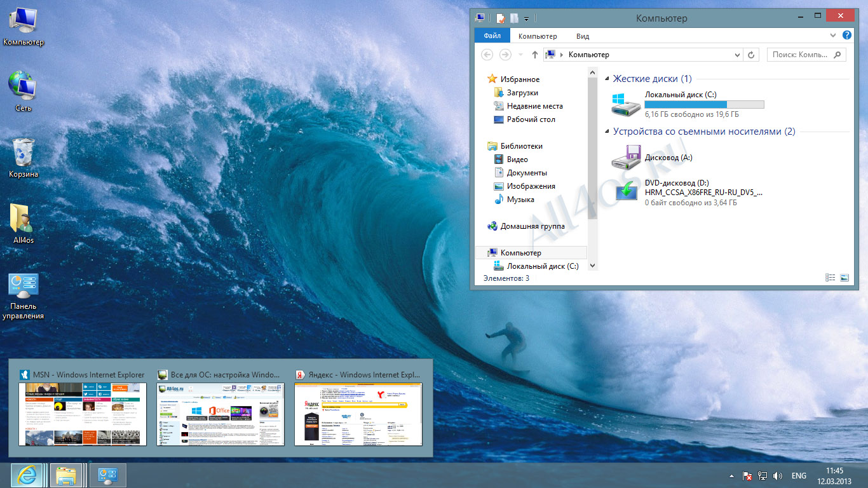This screenshot has width=868, height=488.
Task: Select DVD-дисковод (D:) drive
Action: click(x=688, y=193)
